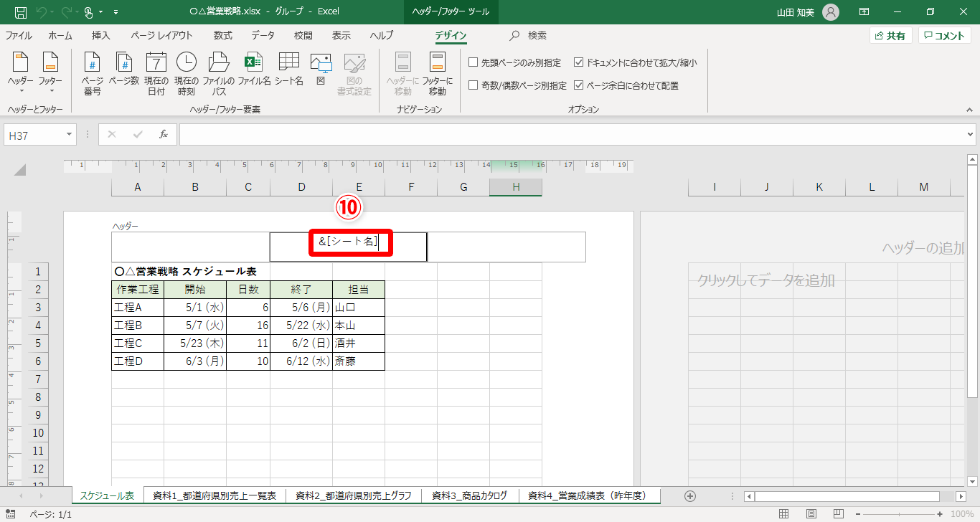
Task: Undo the last action in the title bar
Action: point(41,11)
